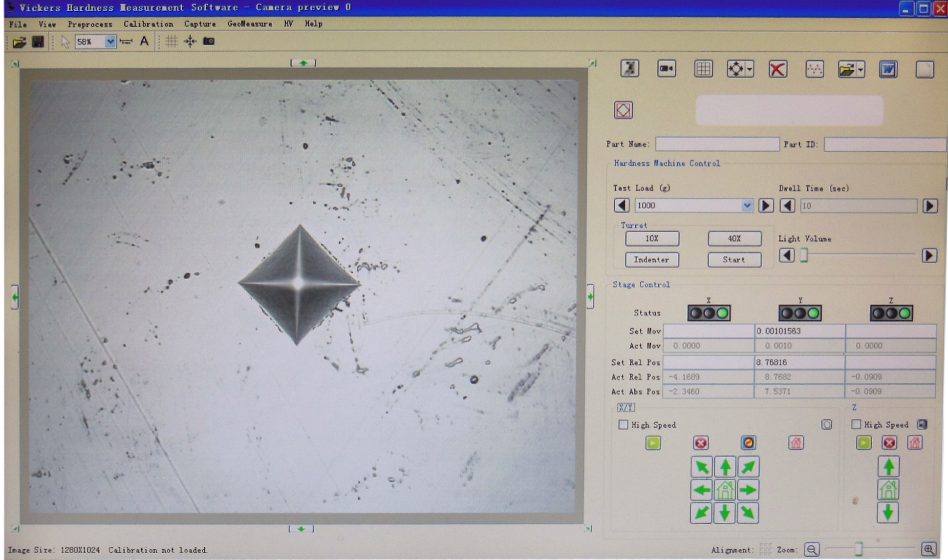Click the camera capture toolbar icon
Screen dimensions: 948x560
[x=209, y=41]
